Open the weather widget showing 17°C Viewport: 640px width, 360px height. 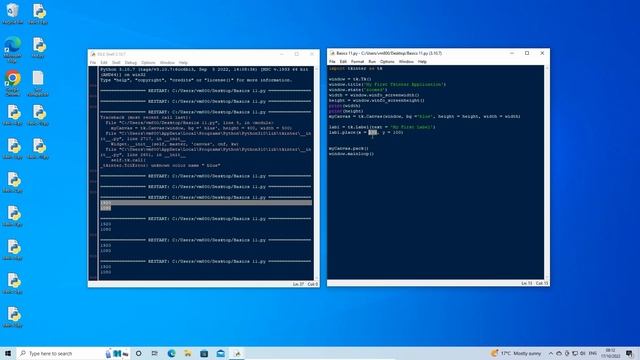[x=516, y=353]
